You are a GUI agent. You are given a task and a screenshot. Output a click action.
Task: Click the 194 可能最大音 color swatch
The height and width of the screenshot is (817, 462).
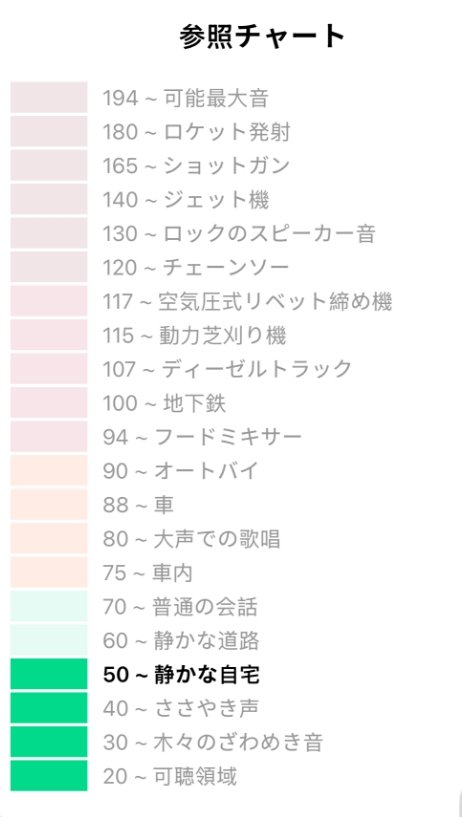tap(49, 97)
